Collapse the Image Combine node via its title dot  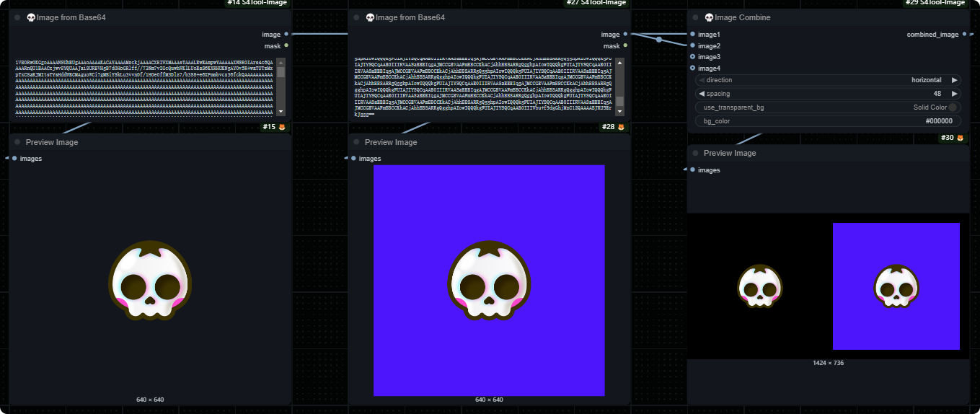click(x=695, y=17)
